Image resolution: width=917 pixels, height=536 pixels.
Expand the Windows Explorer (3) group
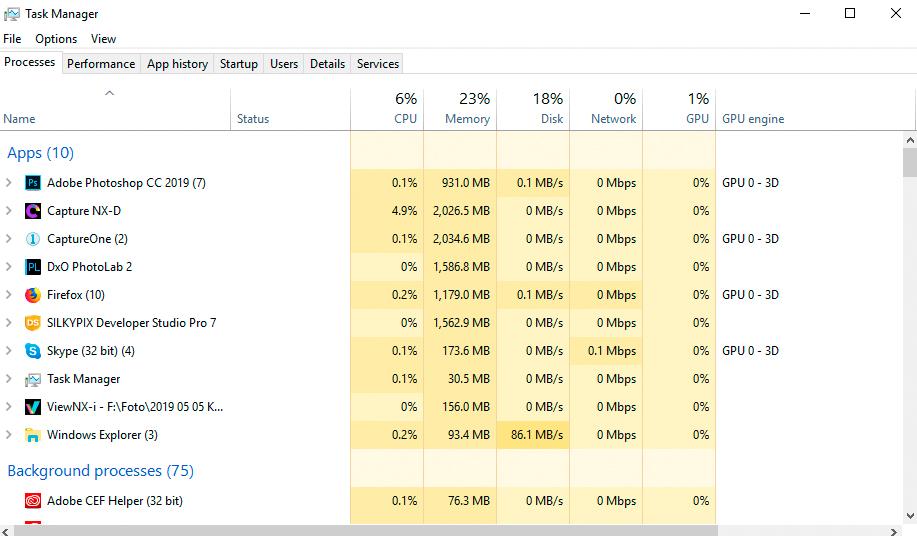pos(9,435)
